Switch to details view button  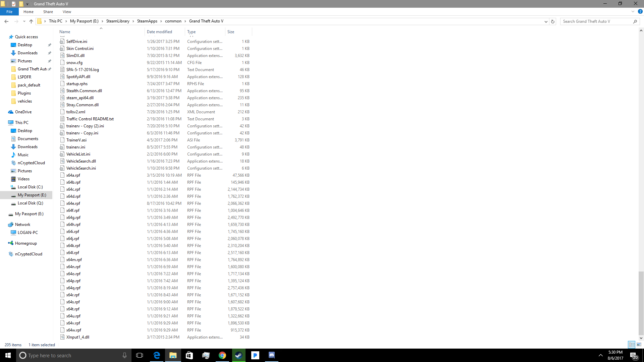point(632,345)
